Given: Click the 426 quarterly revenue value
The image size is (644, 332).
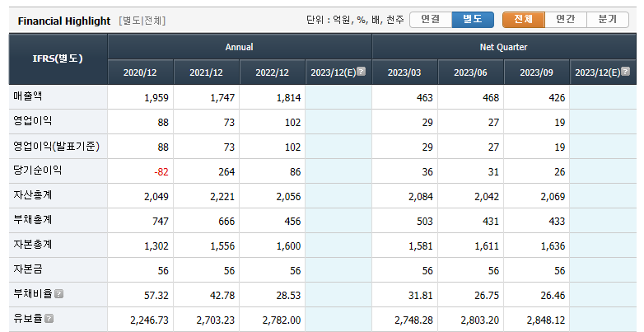Looking at the screenshot, I should click(x=557, y=98).
